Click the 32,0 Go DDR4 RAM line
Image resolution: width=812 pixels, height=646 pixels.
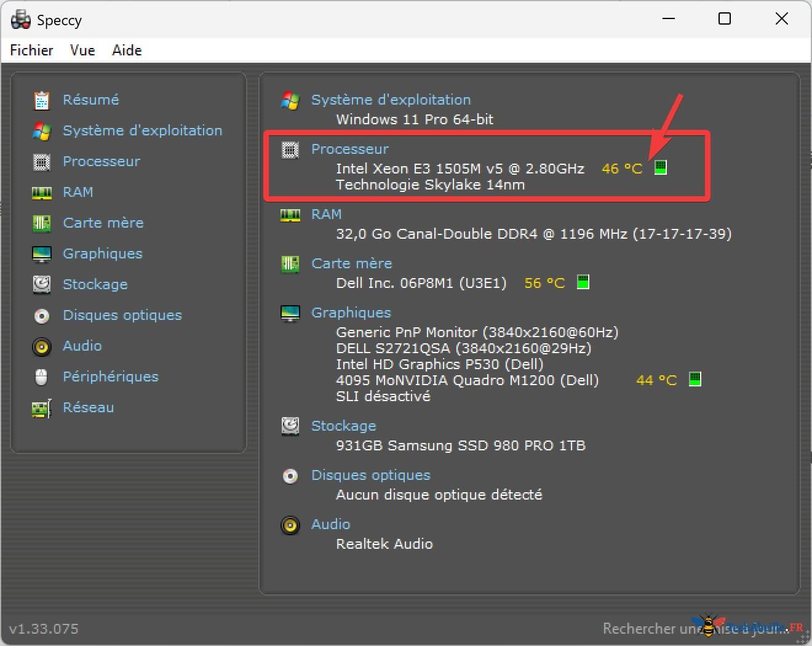533,234
